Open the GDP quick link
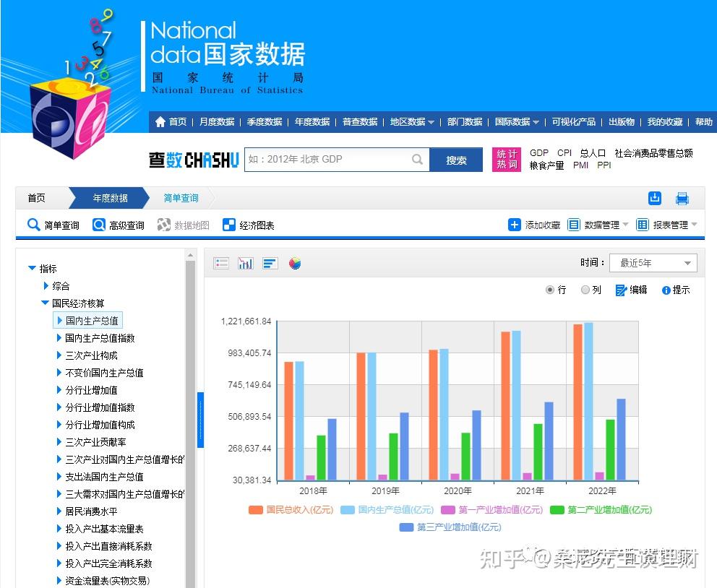Viewport: 717px width, 588px height. click(x=538, y=153)
